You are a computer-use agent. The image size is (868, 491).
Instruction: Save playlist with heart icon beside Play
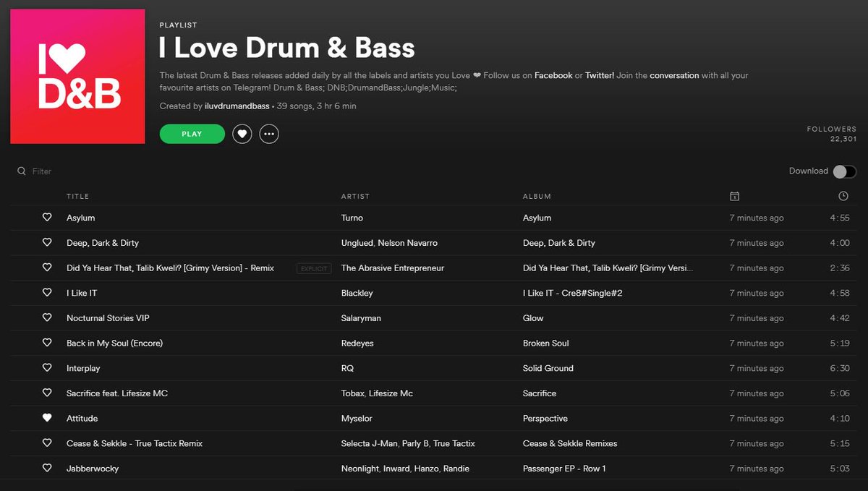(242, 134)
